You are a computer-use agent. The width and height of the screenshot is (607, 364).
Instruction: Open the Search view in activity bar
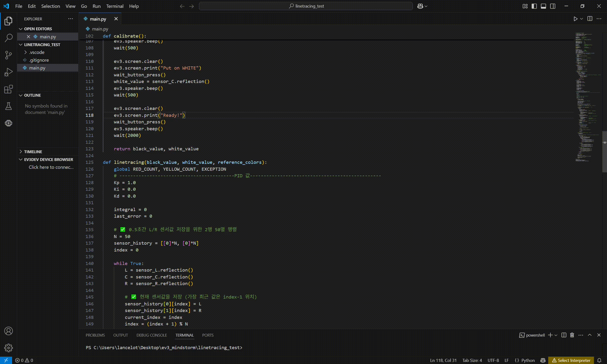(8, 38)
